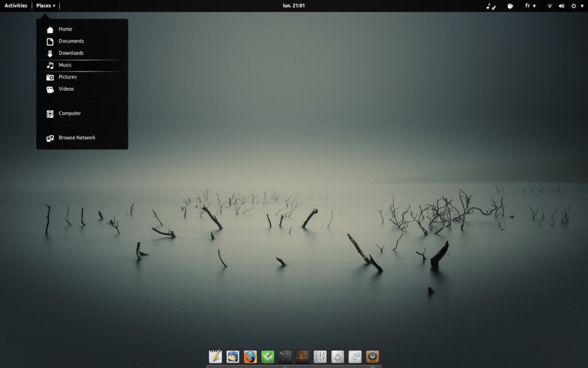Expand the power menu arrow at top right
This screenshot has height=368, width=588.
pos(582,6)
